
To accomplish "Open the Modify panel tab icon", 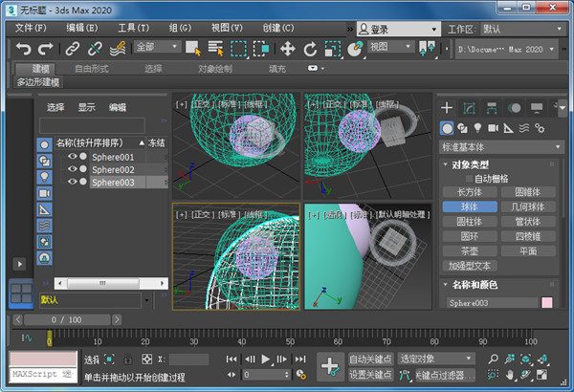I will point(469,108).
